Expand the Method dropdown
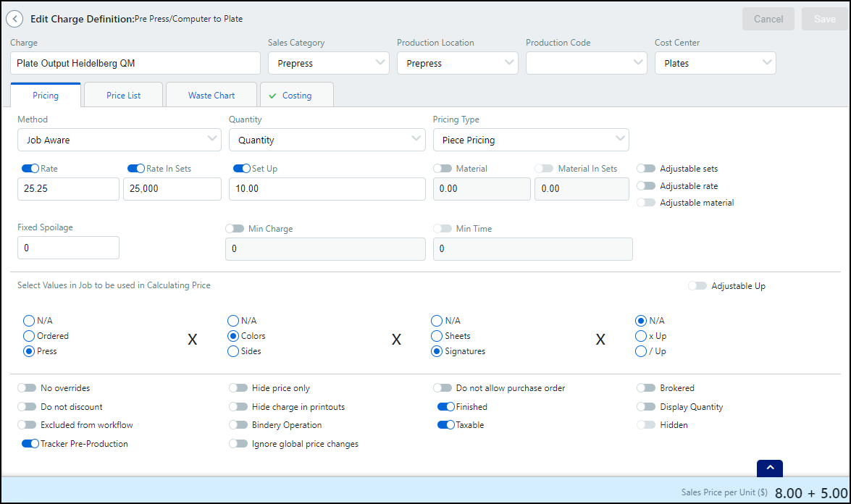This screenshot has height=504, width=851. [x=120, y=140]
